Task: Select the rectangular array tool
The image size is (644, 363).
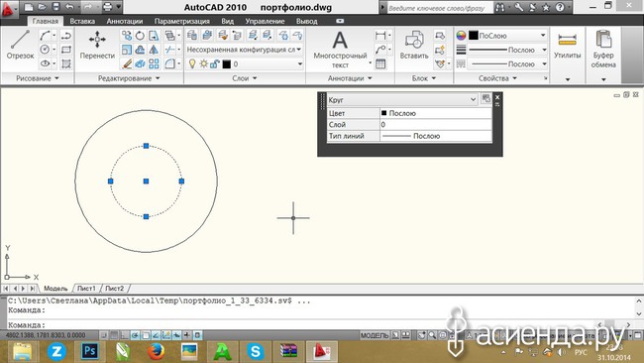Action: [x=154, y=63]
